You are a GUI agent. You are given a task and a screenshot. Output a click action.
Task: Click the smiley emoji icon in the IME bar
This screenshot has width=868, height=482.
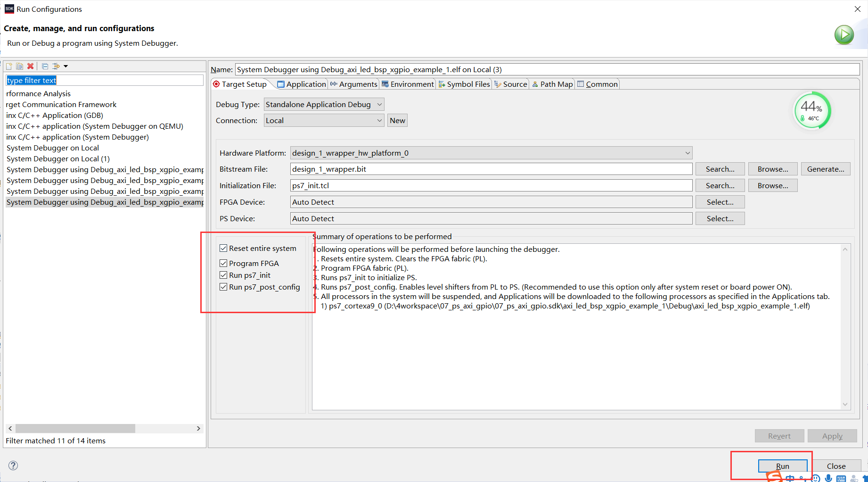click(x=816, y=478)
